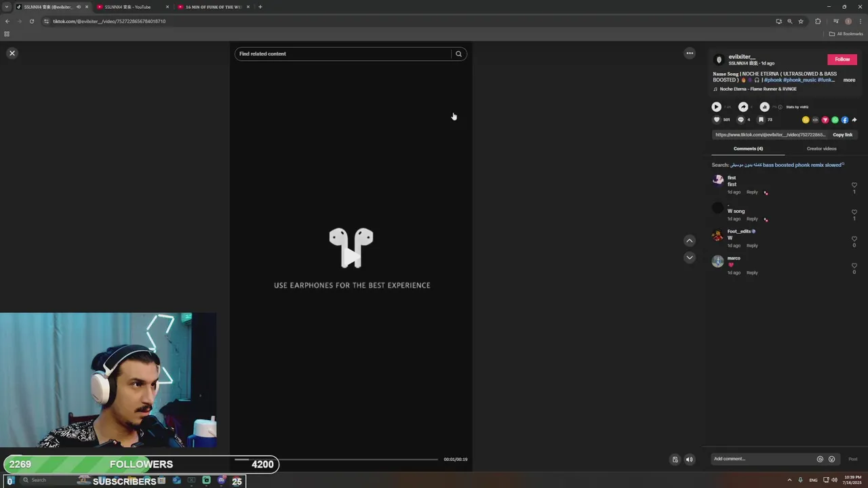Screen dimensions: 868x488
Task: Share the video via Facebook icon
Action: click(x=844, y=120)
